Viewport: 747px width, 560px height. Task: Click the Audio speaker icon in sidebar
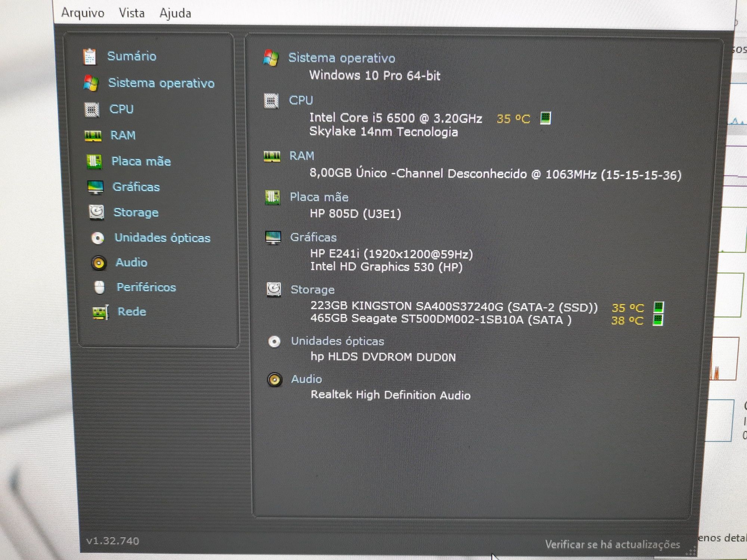(x=99, y=263)
